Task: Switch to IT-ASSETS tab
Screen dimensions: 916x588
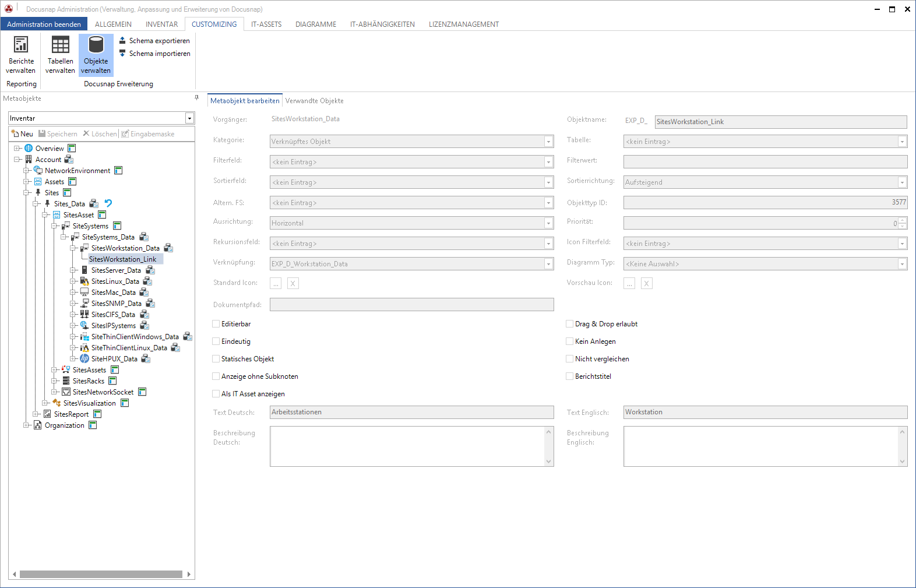Action: click(x=266, y=24)
